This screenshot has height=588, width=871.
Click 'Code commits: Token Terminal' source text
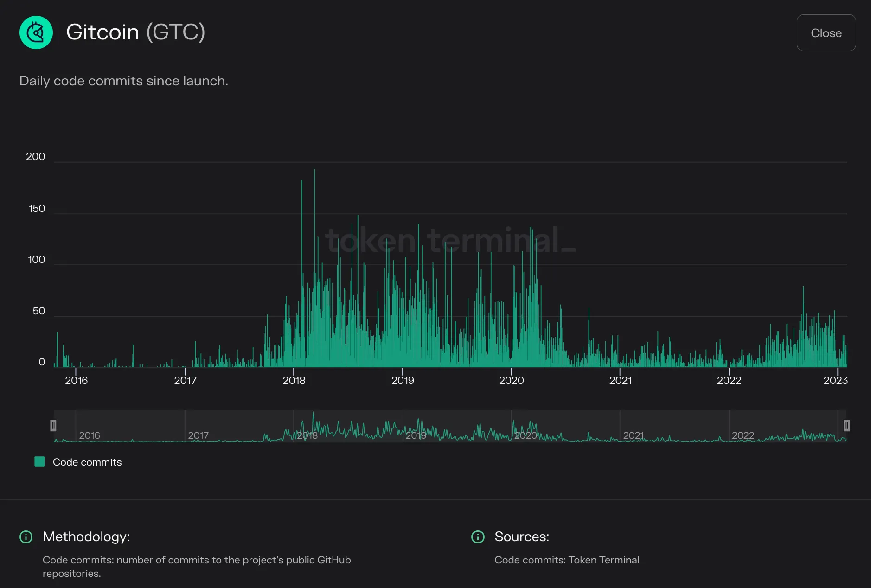pyautogui.click(x=567, y=560)
